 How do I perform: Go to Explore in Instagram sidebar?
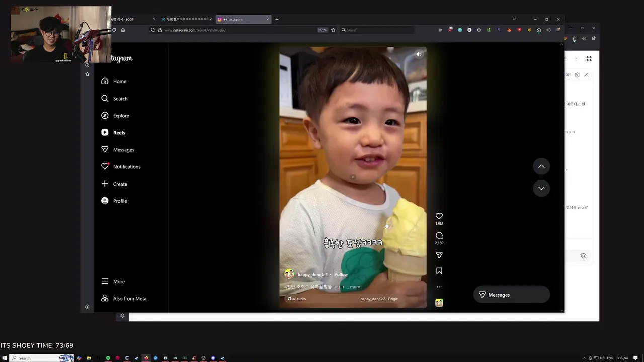pyautogui.click(x=115, y=116)
